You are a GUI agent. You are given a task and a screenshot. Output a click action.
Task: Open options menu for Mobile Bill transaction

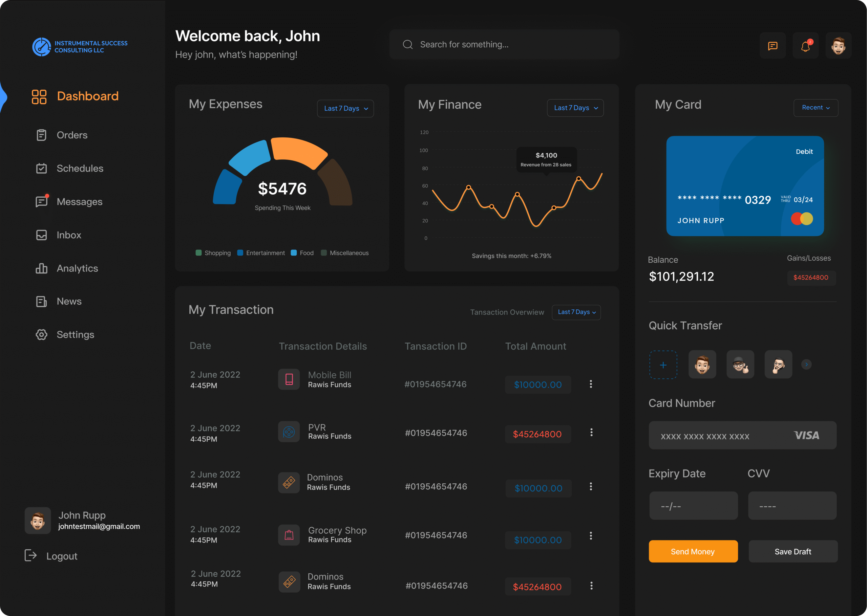tap(591, 384)
